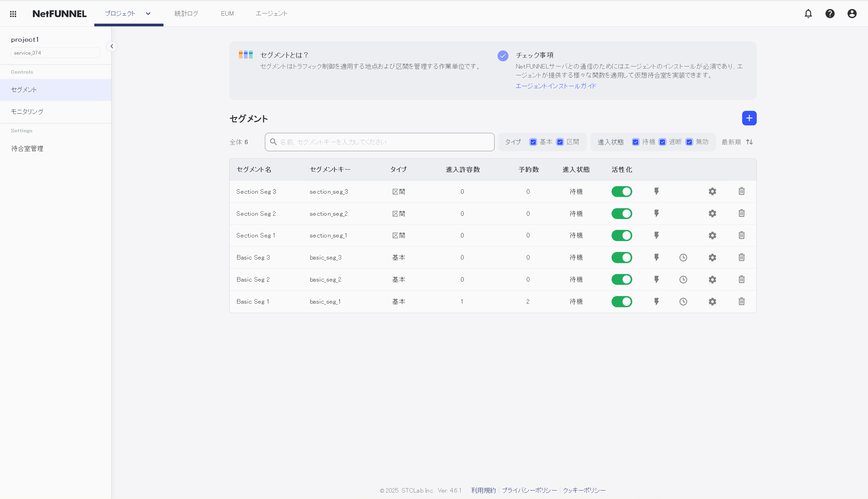Click the lightning control icon for Section Seg 2
The width and height of the screenshot is (868, 499).
click(656, 213)
